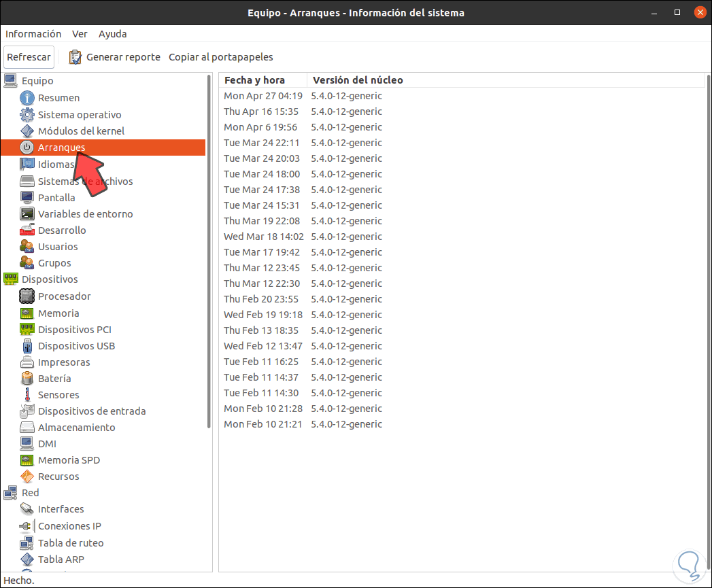712x588 pixels.
Task: Click the Dispositivos USB plug icon
Action: point(27,346)
